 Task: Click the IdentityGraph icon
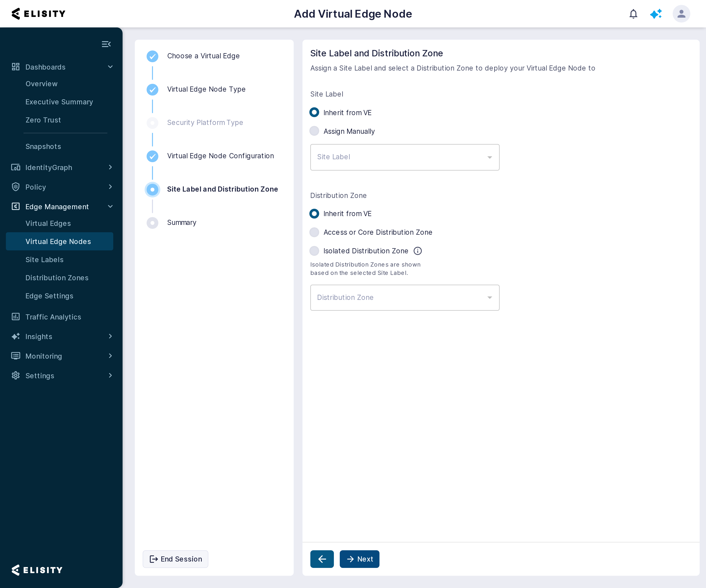15,167
